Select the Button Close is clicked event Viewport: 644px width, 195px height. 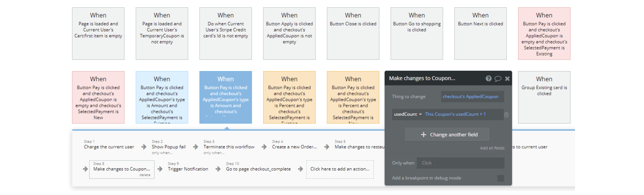point(353,33)
